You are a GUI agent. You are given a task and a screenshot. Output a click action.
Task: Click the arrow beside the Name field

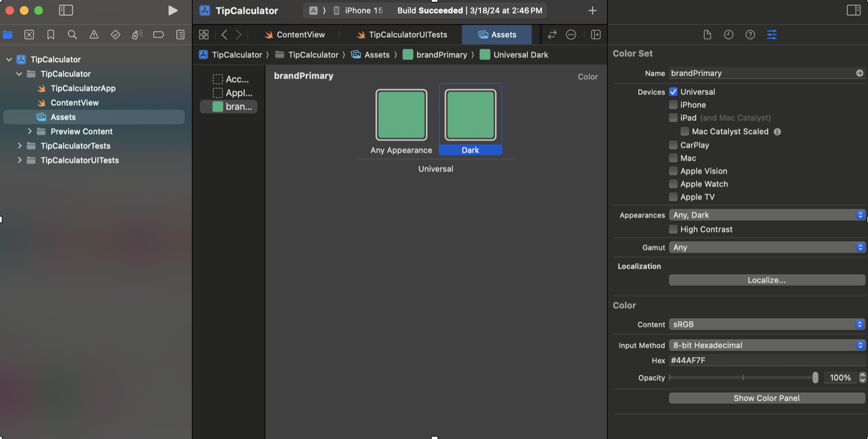(x=859, y=73)
